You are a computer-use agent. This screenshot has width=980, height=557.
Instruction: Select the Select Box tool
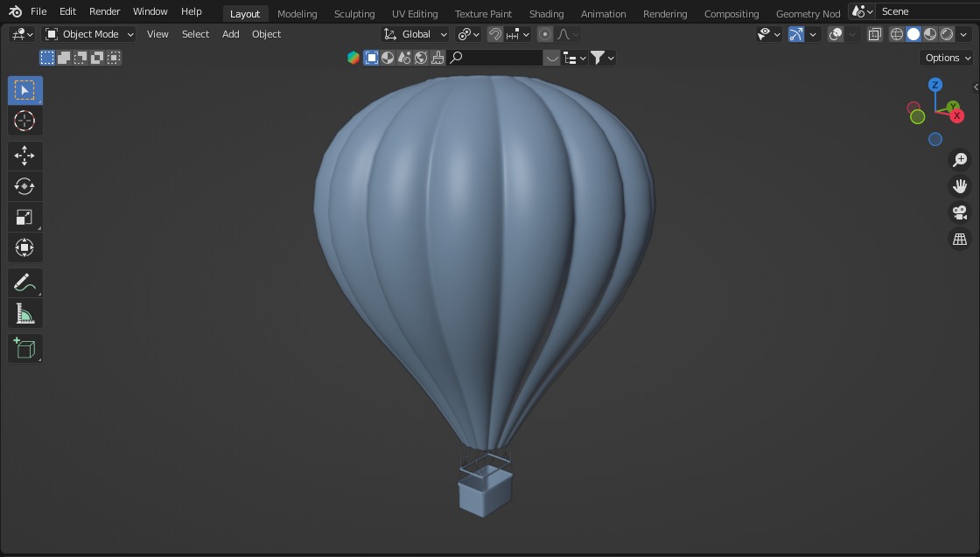point(25,91)
